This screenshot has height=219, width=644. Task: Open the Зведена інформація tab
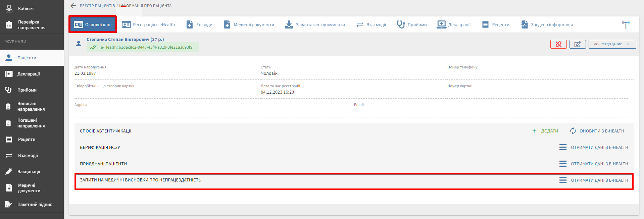coord(547,24)
